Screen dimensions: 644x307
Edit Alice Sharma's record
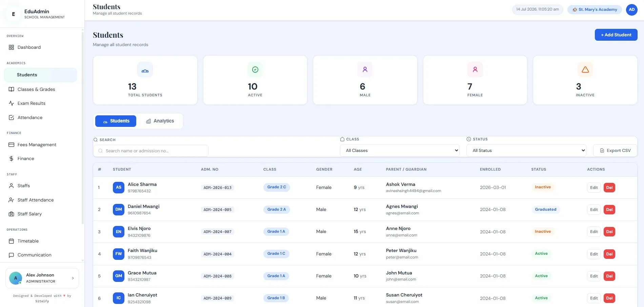[x=594, y=188]
